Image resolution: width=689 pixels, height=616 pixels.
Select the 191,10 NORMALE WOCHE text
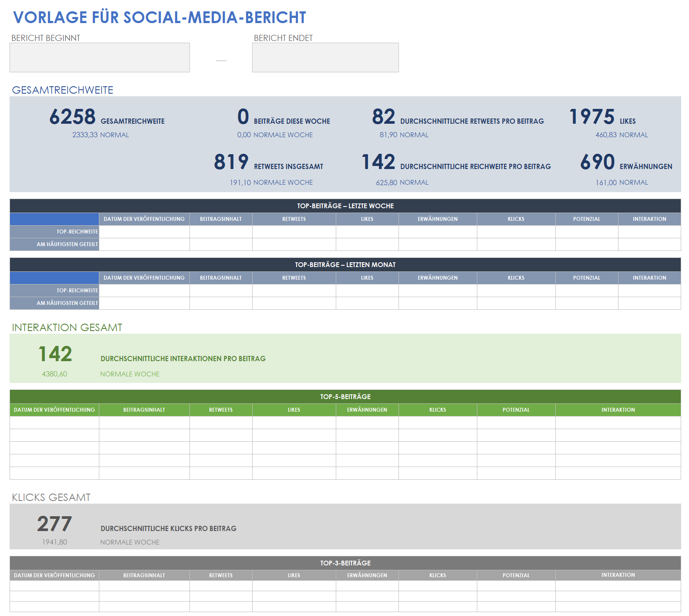(271, 183)
